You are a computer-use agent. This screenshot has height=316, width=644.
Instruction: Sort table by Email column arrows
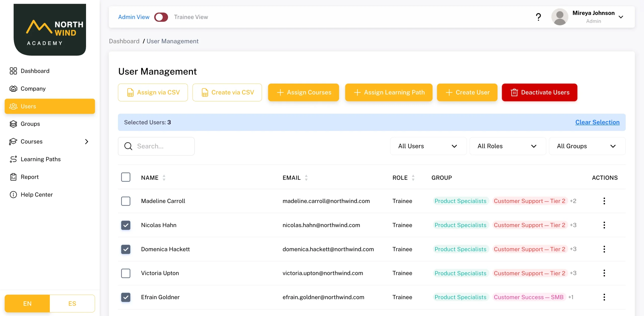tap(306, 178)
